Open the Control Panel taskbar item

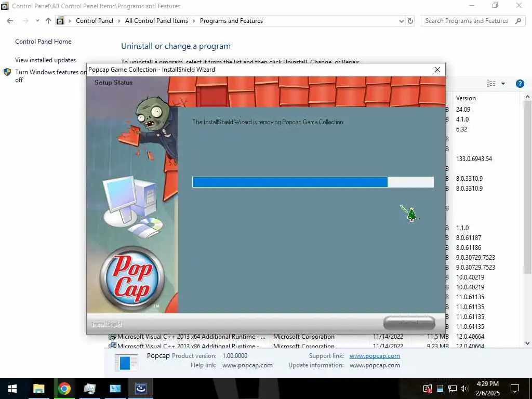(x=115, y=389)
